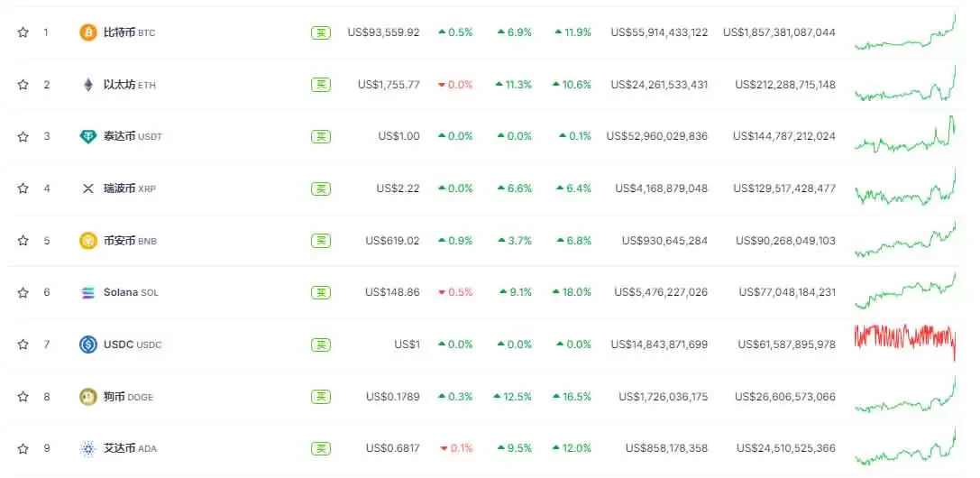The width and height of the screenshot is (980, 478).
Task: Add DOGE to watchlist with star
Action: (23, 396)
